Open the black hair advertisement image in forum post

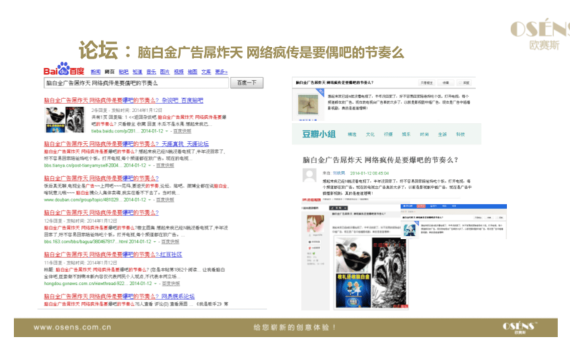[x=353, y=255]
